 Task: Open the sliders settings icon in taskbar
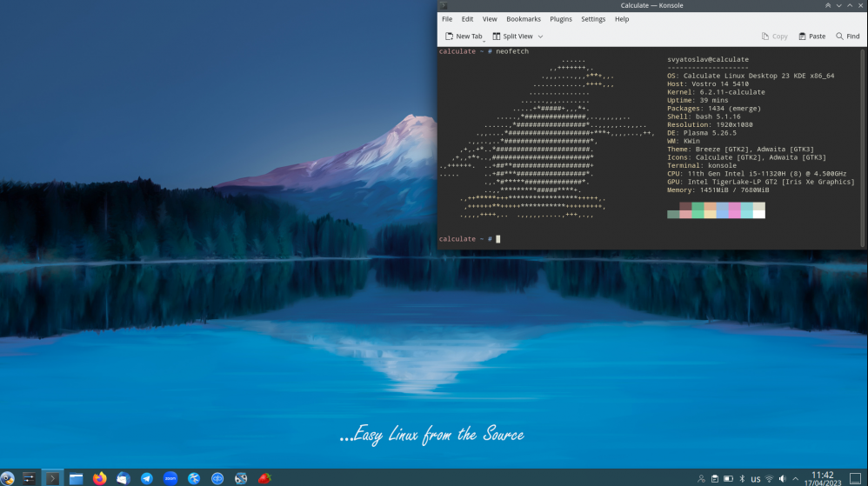coord(29,478)
